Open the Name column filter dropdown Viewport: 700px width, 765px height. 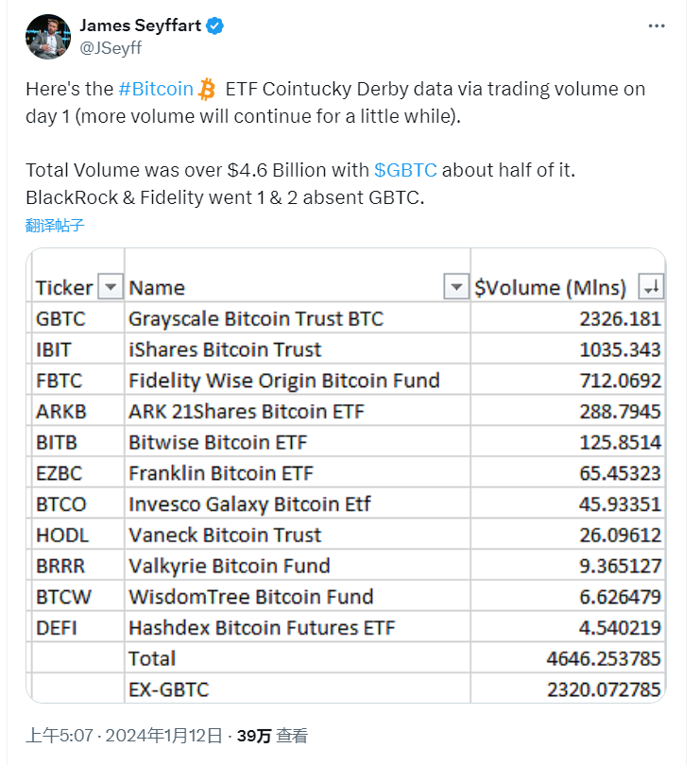tap(456, 287)
